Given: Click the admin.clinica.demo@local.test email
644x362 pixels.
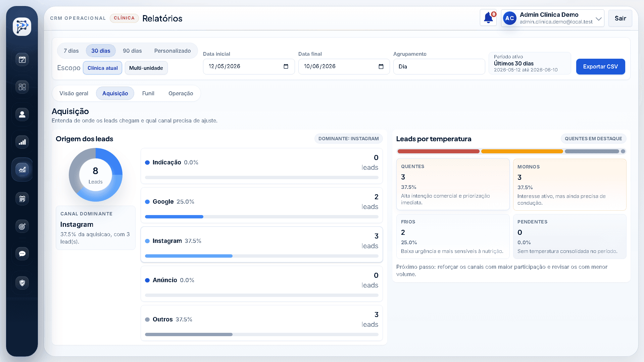Looking at the screenshot, I should (x=556, y=22).
